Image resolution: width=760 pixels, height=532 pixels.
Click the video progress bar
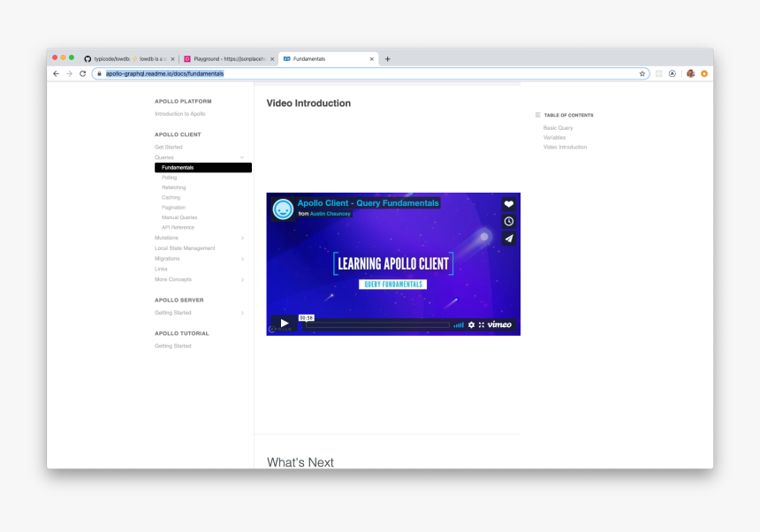377,325
